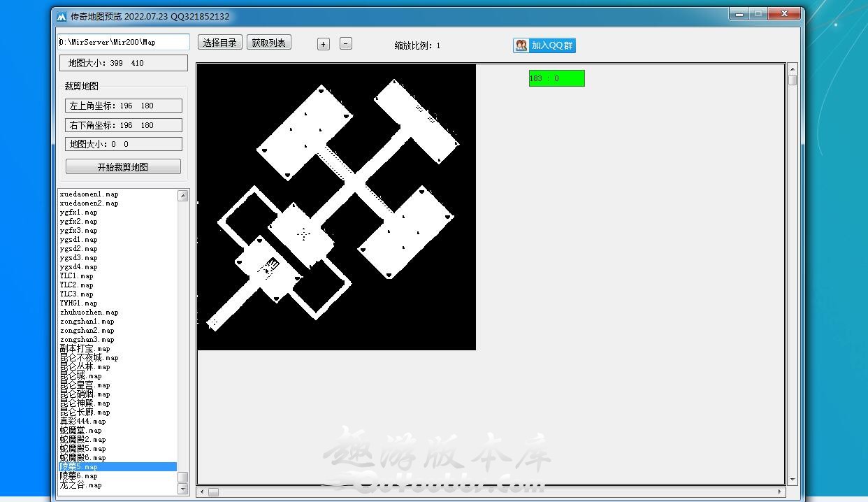Click map view horizontal scroll-left arrow
Image resolution: width=868 pixels, height=502 pixels.
[x=202, y=492]
